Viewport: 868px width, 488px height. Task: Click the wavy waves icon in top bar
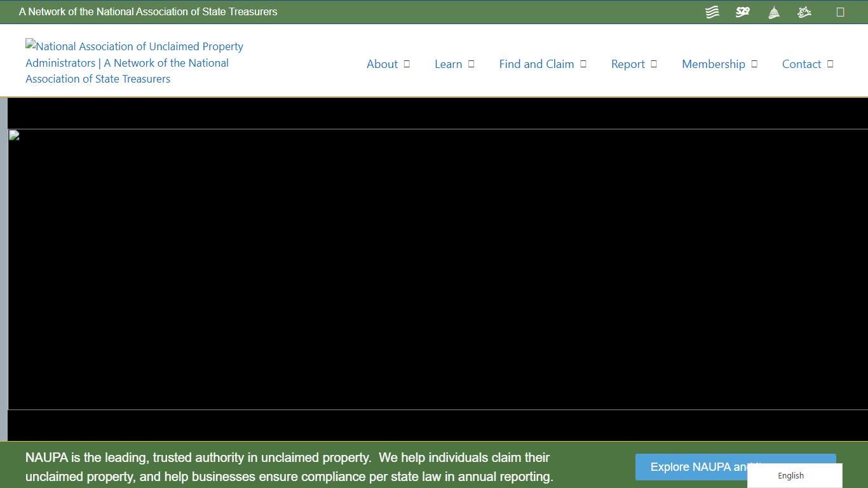(712, 11)
